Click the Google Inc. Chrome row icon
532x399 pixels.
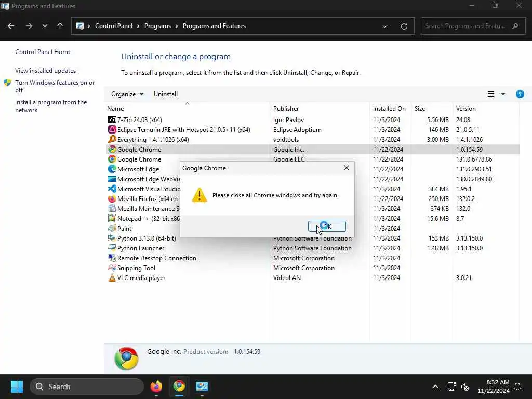pyautogui.click(x=112, y=149)
